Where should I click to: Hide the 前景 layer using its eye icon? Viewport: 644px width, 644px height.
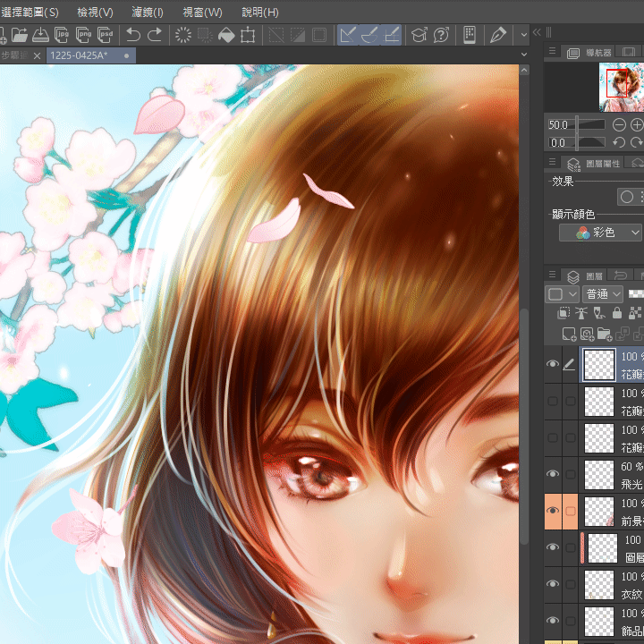(553, 511)
